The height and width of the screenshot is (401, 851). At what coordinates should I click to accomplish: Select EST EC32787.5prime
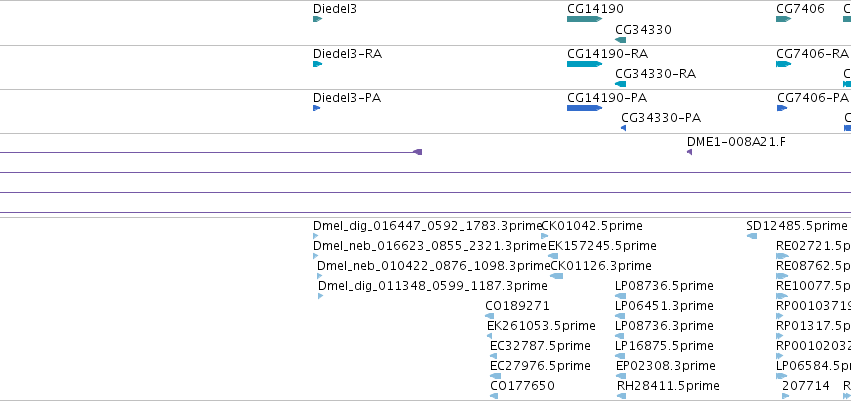point(540,346)
